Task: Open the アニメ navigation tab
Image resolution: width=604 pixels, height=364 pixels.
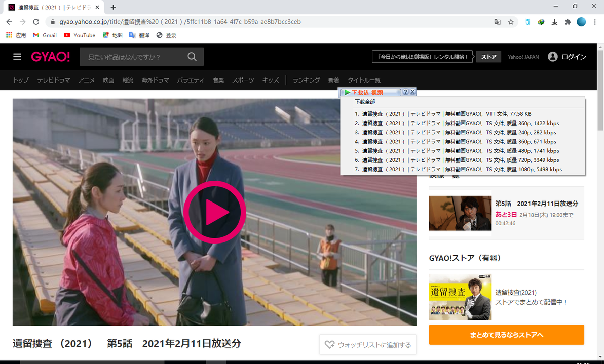Action: click(x=86, y=80)
